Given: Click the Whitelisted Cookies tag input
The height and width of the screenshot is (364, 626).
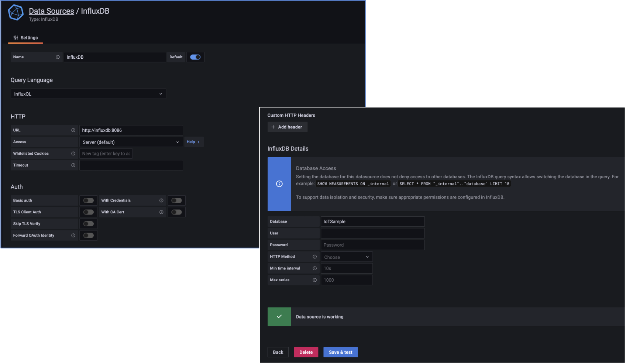Looking at the screenshot, I should [106, 154].
